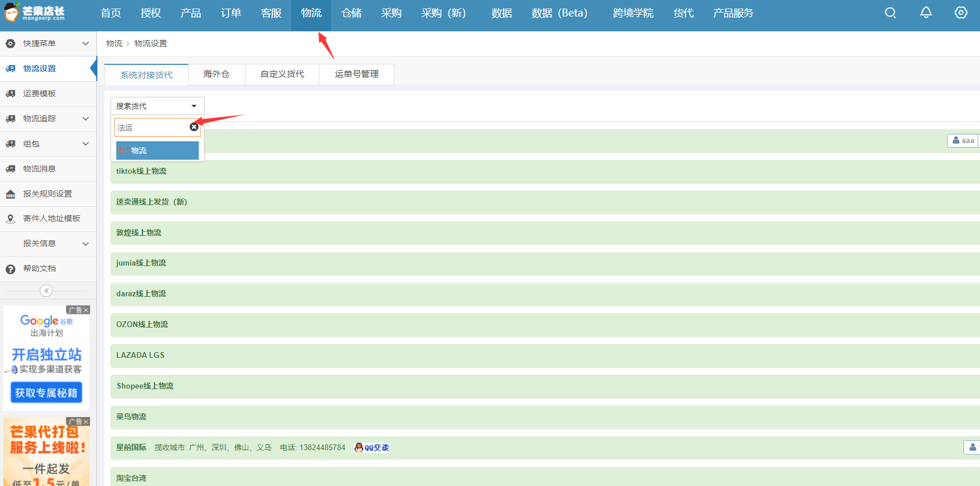Viewport: 980px width, 486px height.
Task: Open the 采购 top menu
Action: pos(391,13)
